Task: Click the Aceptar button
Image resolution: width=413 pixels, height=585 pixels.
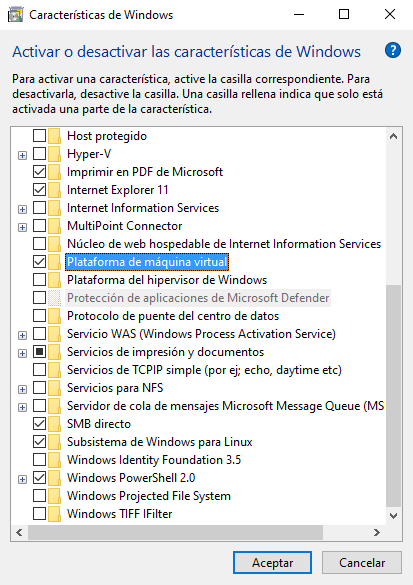Action: coord(272,562)
